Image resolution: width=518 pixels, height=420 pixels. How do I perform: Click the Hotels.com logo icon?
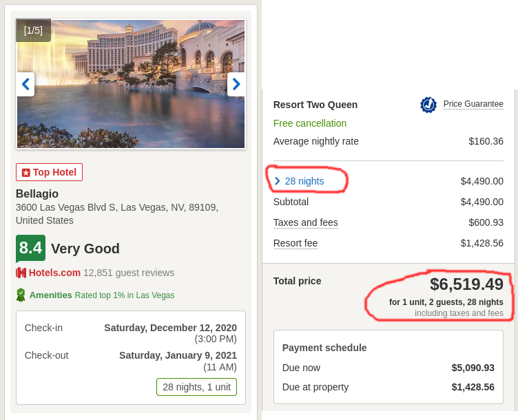21,273
